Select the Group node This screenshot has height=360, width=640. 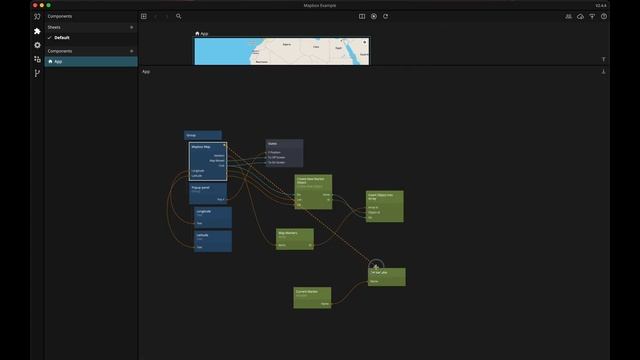[x=203, y=135]
